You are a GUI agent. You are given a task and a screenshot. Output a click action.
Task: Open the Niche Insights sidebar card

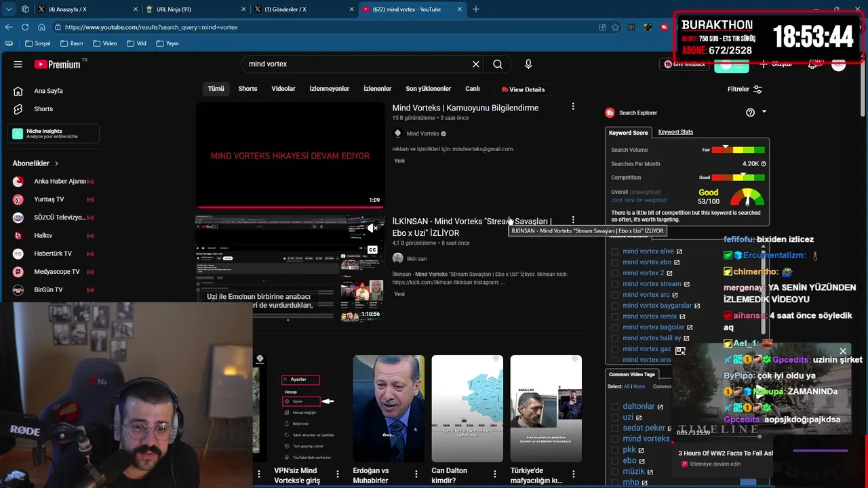tap(53, 134)
